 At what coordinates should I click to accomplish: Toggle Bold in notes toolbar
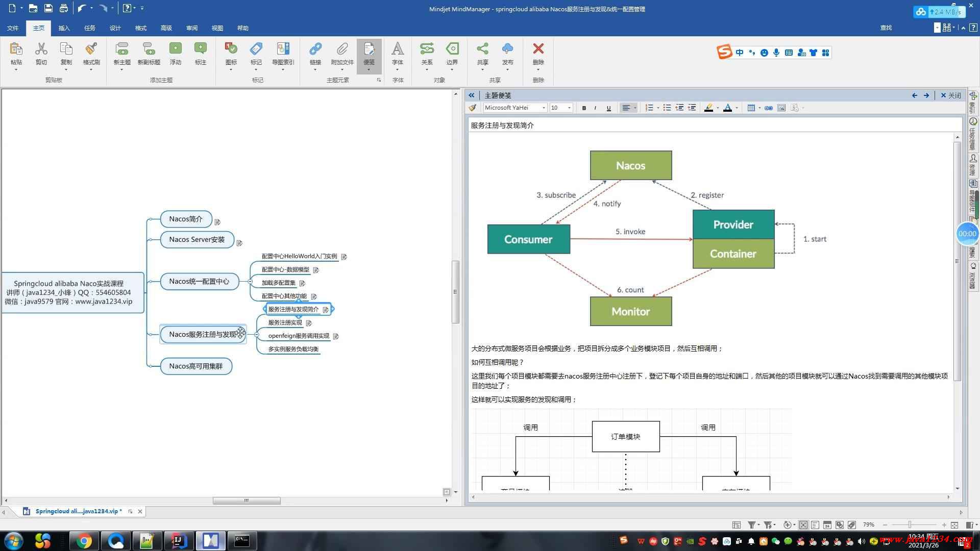pos(584,108)
